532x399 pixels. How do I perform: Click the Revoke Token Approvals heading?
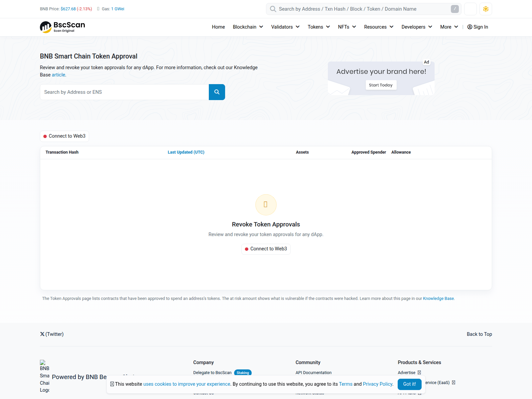pyautogui.click(x=266, y=224)
